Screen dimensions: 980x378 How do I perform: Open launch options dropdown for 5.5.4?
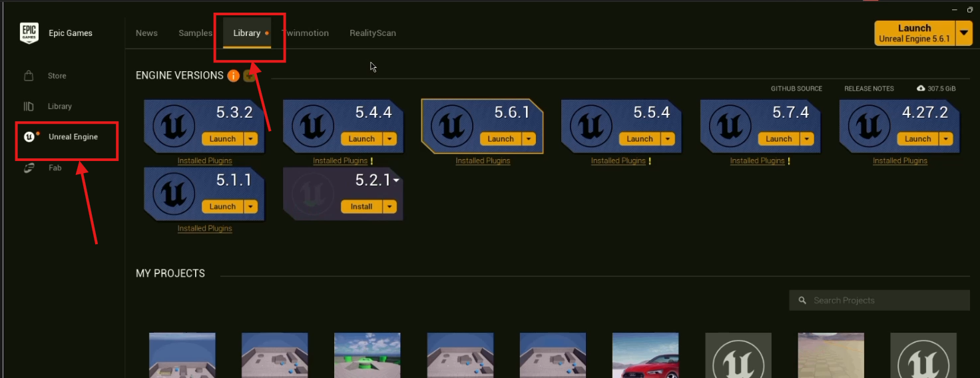668,139
